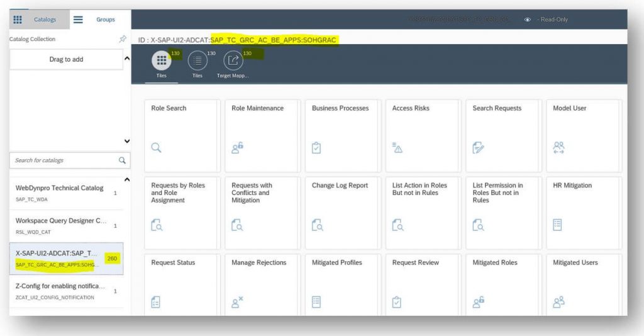Open Access Risks tile icon

397,147
